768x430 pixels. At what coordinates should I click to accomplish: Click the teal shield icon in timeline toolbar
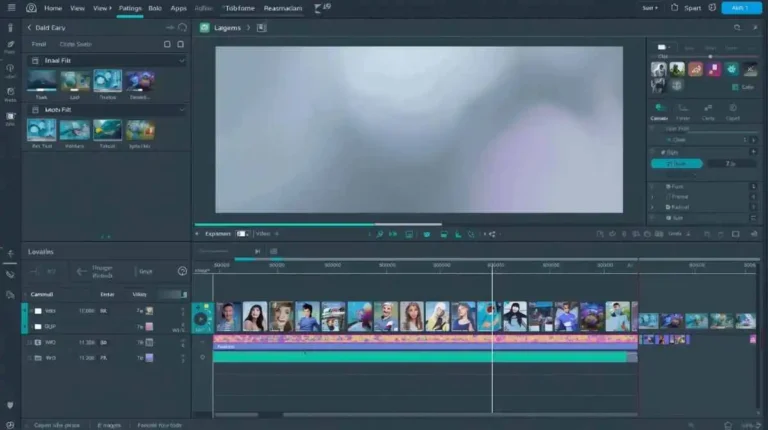pyautogui.click(x=427, y=234)
